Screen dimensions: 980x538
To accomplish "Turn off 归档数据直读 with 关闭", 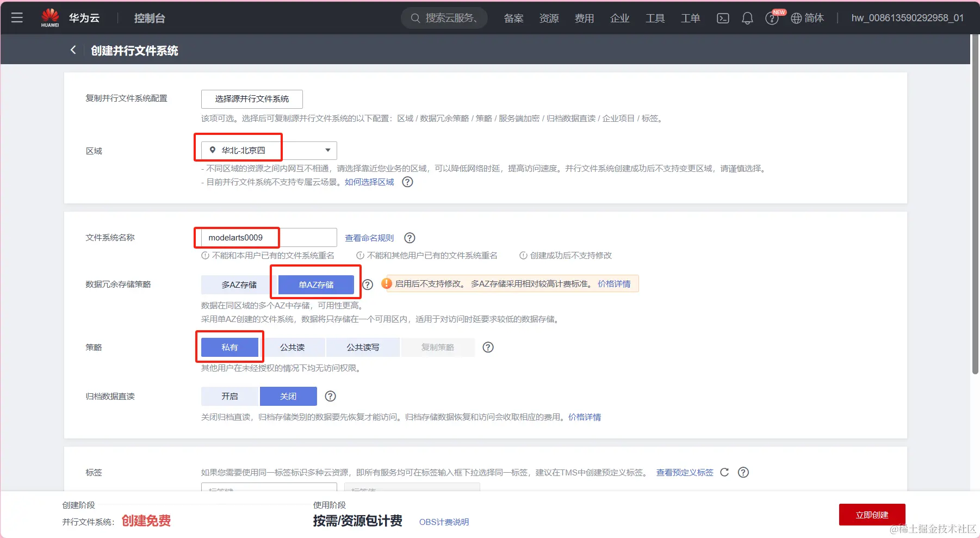I will tap(288, 396).
